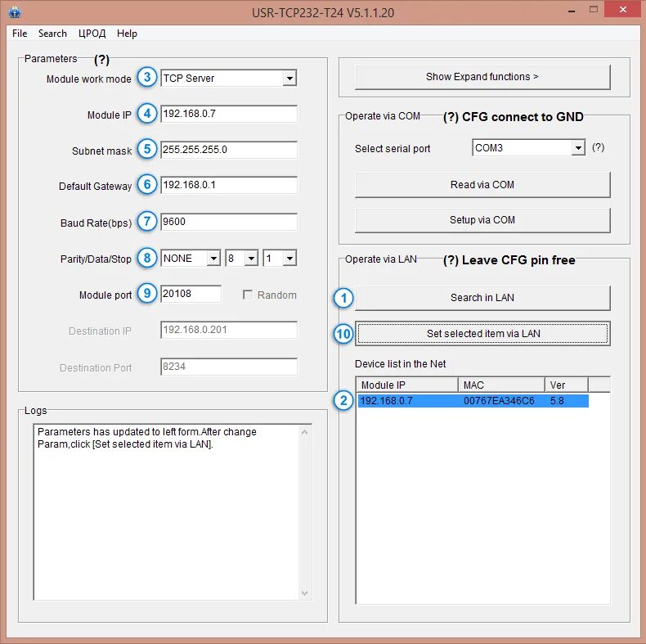
Task: Expand the Module work mode dropdown
Action: point(289,78)
